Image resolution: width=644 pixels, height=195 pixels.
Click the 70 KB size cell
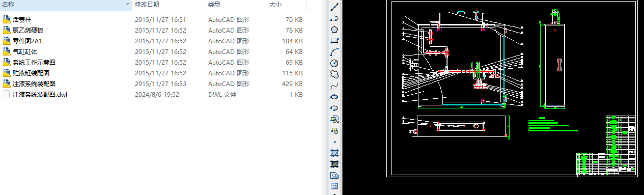(294, 20)
